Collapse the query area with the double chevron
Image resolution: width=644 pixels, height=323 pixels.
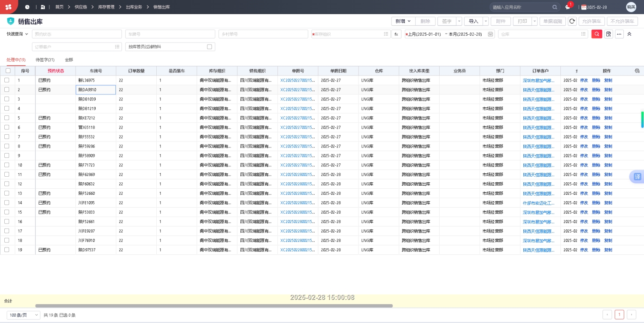(629, 34)
